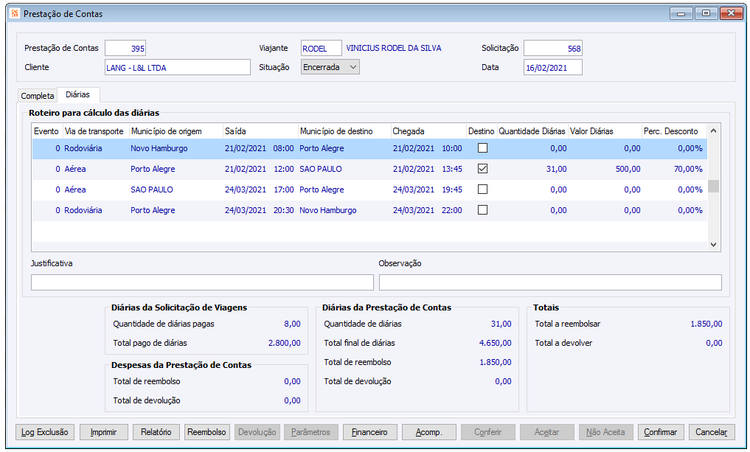Click the Imprimir button
The height and width of the screenshot is (452, 750).
(x=104, y=432)
